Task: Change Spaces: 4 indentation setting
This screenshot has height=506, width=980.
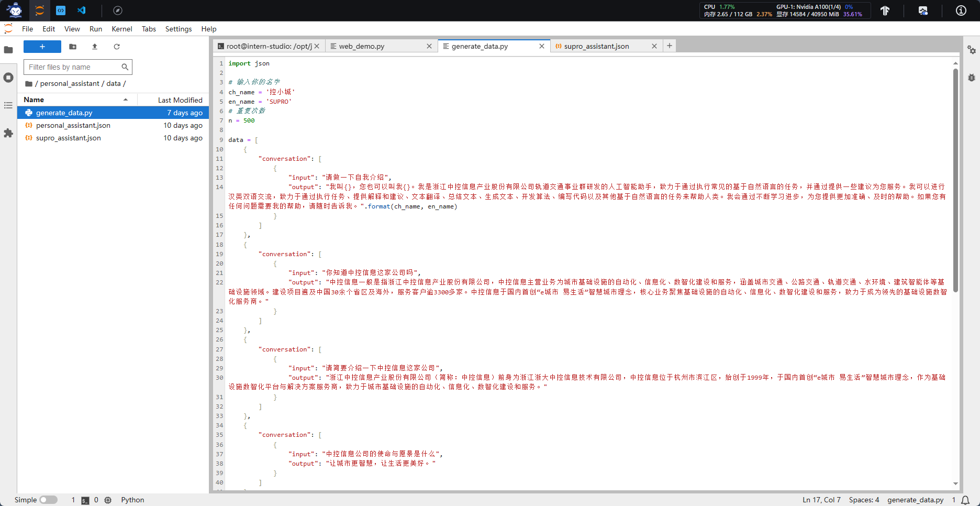Action: [x=864, y=500]
